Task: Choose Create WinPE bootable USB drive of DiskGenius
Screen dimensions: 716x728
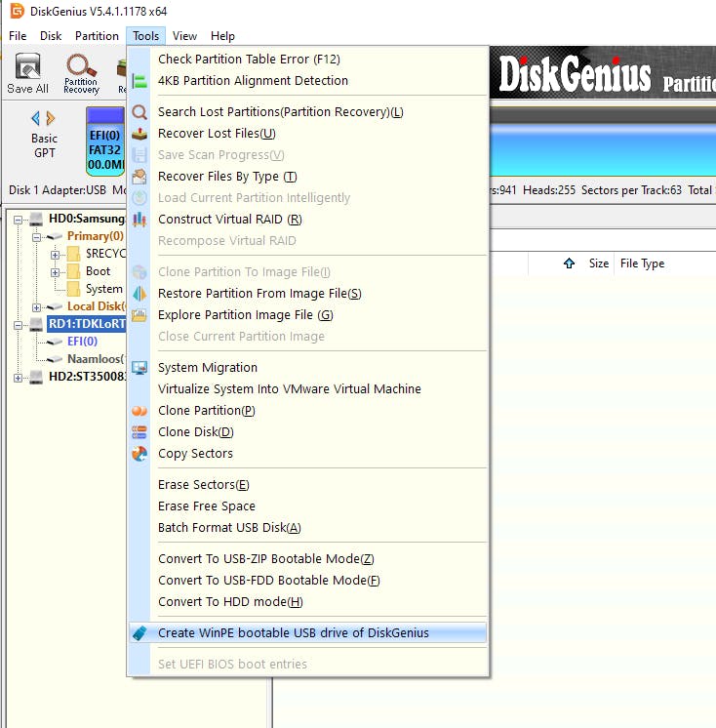Action: click(x=308, y=632)
